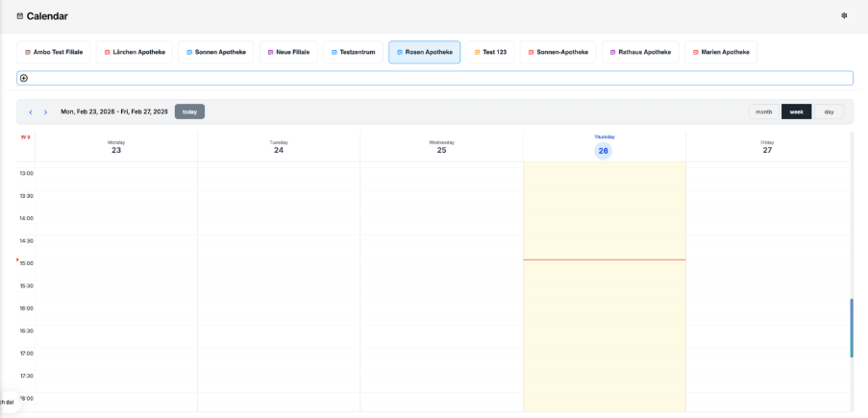Click the 16:30 time label
Viewport: 868px width, 418px height.
click(x=27, y=332)
